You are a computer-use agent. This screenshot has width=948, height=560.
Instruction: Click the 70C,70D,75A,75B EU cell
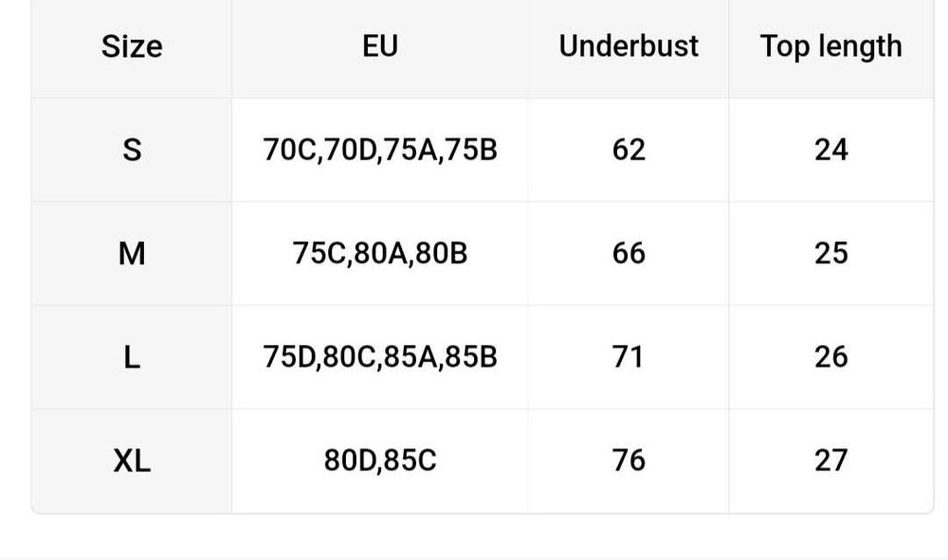[x=380, y=150]
